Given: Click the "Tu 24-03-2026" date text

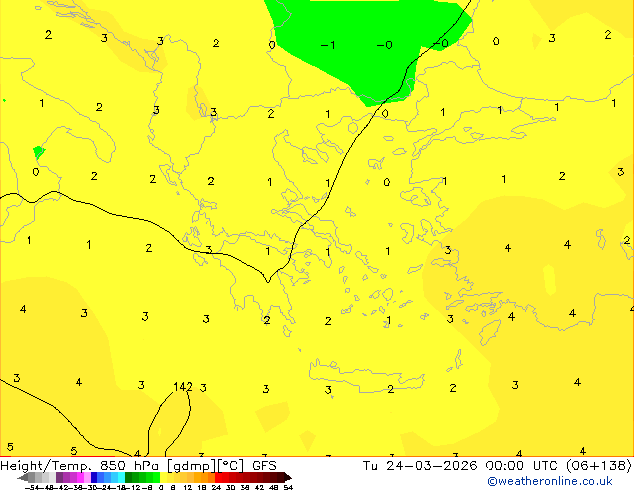Looking at the screenshot, I should [420, 466].
